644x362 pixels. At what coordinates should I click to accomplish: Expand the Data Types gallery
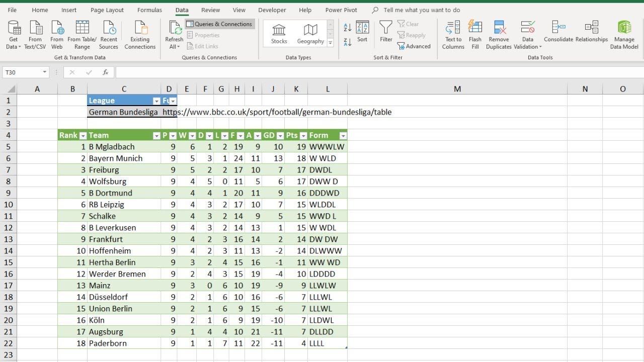331,43
